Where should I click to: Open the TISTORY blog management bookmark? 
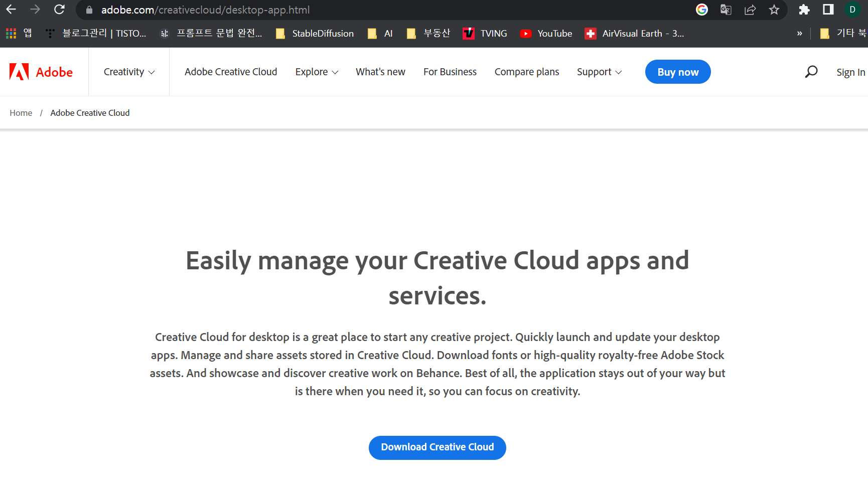95,33
